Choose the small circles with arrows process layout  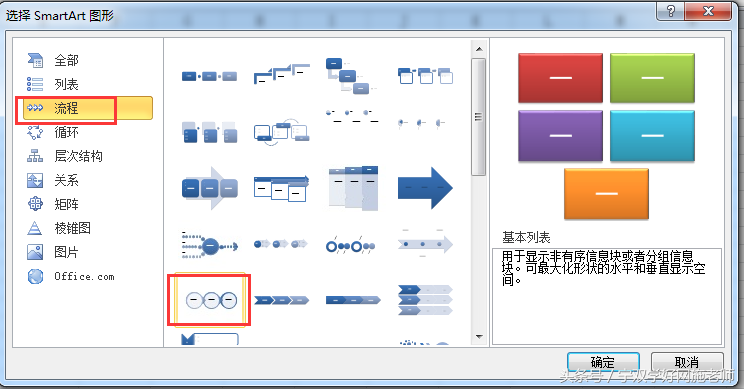click(281, 244)
